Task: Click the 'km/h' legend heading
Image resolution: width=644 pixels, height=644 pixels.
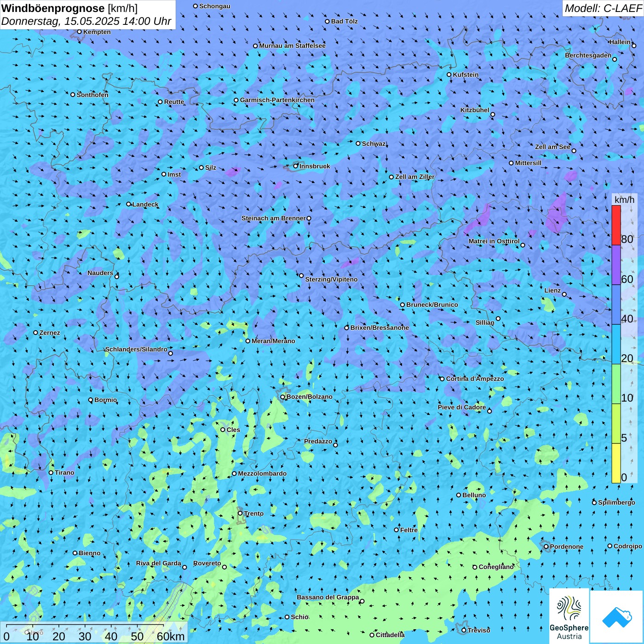Action: tap(624, 200)
